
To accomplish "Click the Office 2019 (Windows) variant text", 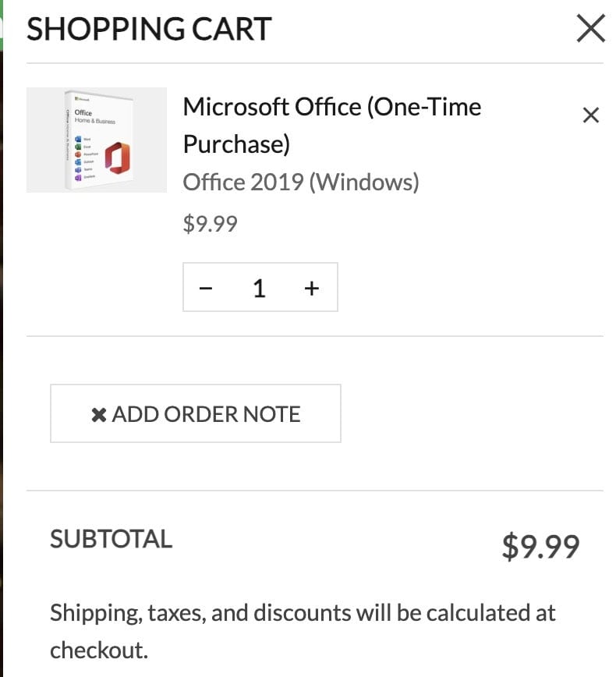I will click(301, 183).
